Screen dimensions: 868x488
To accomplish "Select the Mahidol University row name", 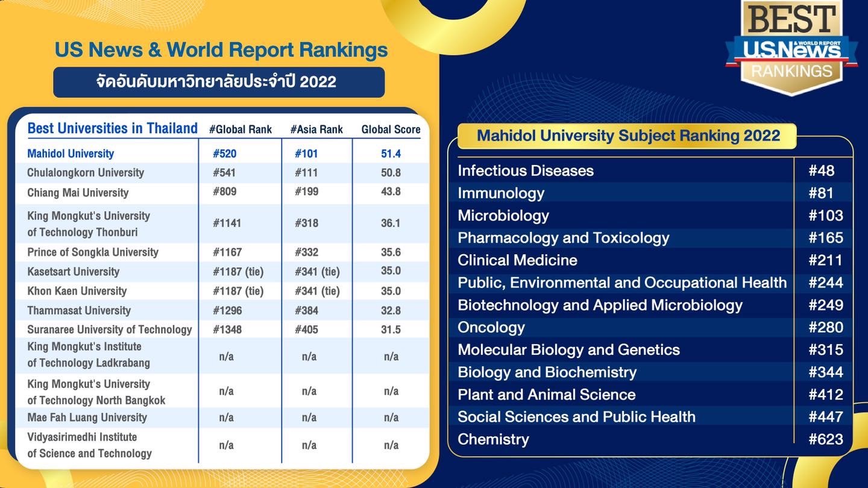I will (71, 154).
